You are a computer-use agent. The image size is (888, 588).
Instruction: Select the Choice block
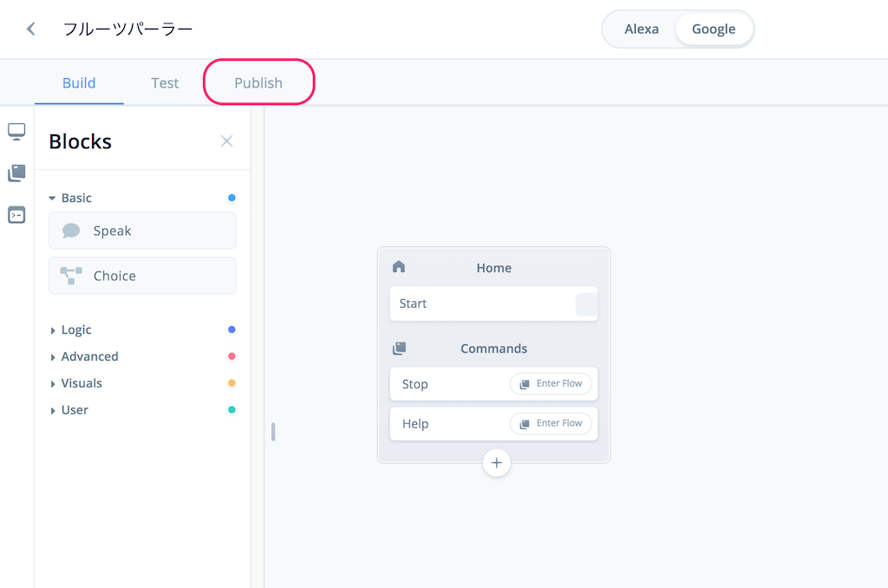click(x=142, y=276)
